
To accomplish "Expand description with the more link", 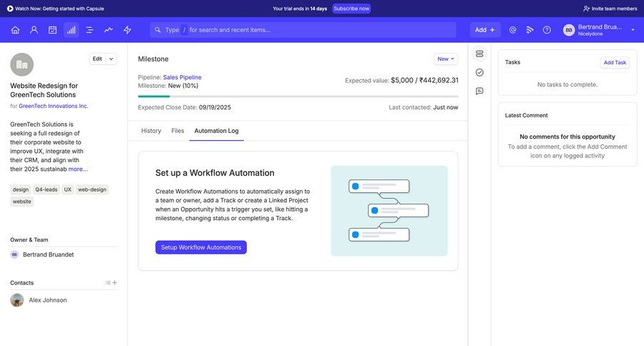I will pyautogui.click(x=78, y=169).
